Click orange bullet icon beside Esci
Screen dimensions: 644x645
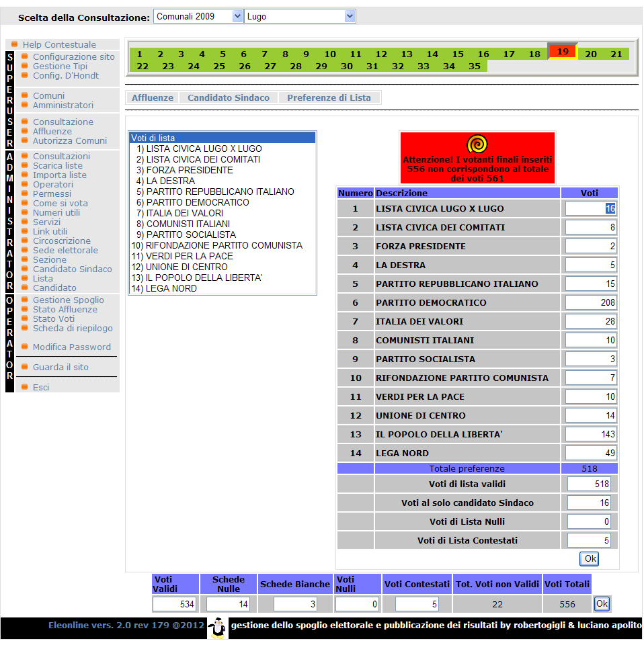[x=25, y=387]
